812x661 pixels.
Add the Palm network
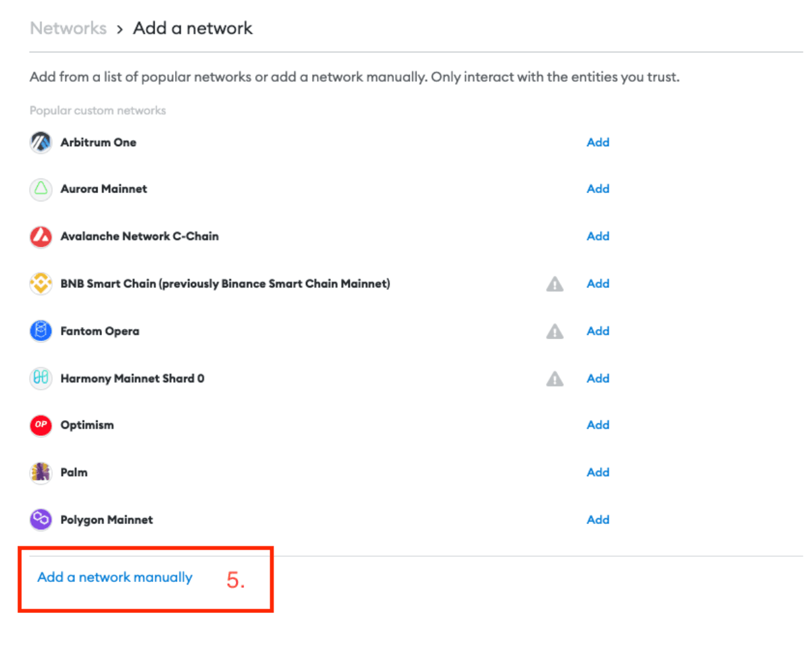pyautogui.click(x=597, y=473)
